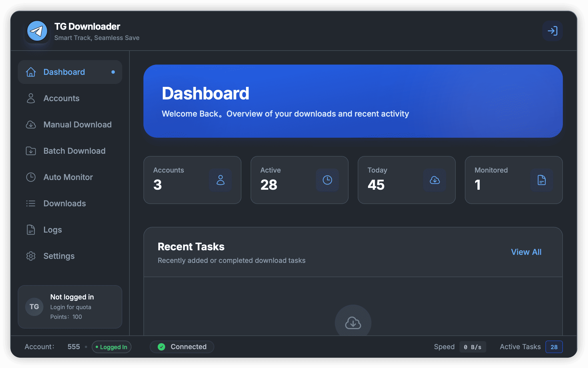Image resolution: width=588 pixels, height=368 pixels.
Task: View the application Logs
Action: pyautogui.click(x=53, y=230)
